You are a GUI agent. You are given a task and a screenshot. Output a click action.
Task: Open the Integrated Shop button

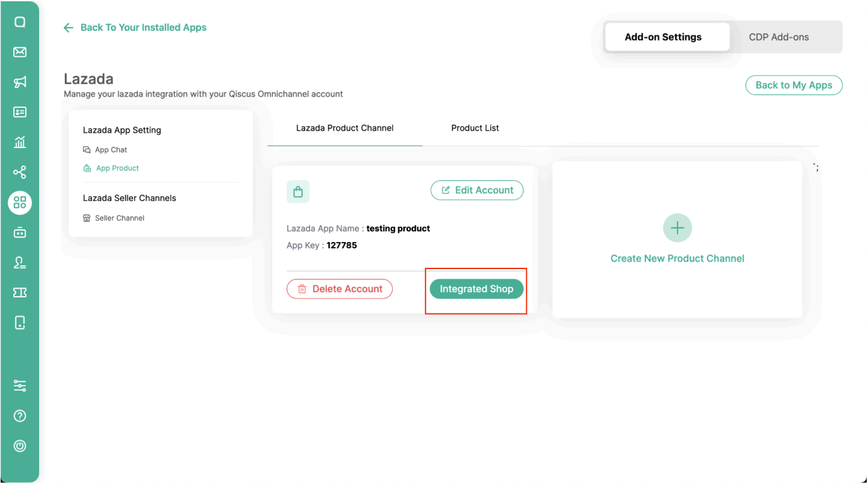(x=477, y=289)
